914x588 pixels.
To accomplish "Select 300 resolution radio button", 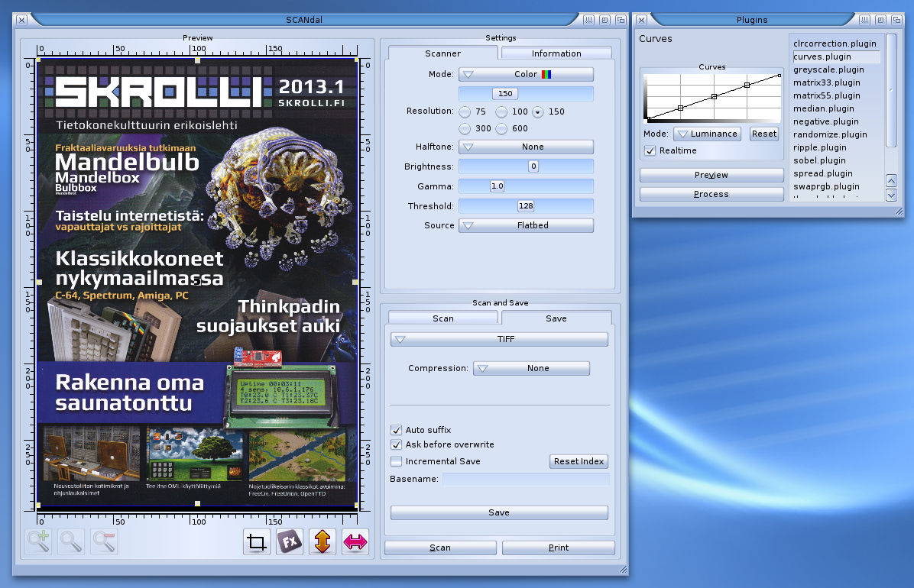I will [465, 129].
